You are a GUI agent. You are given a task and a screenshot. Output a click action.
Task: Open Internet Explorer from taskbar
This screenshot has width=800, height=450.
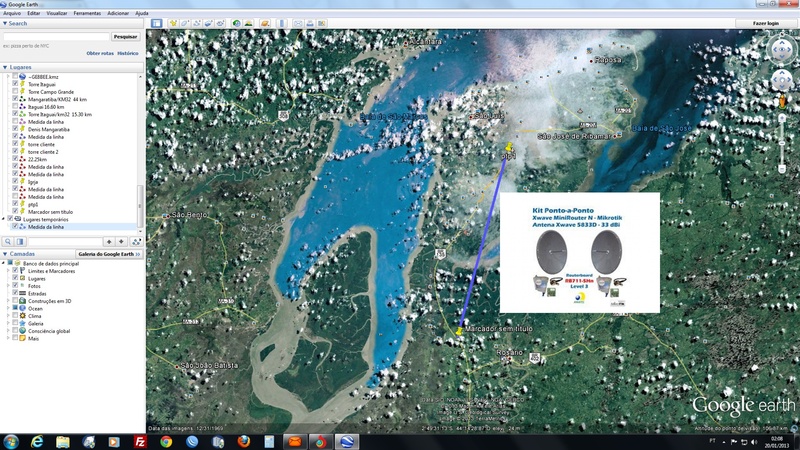(37, 442)
